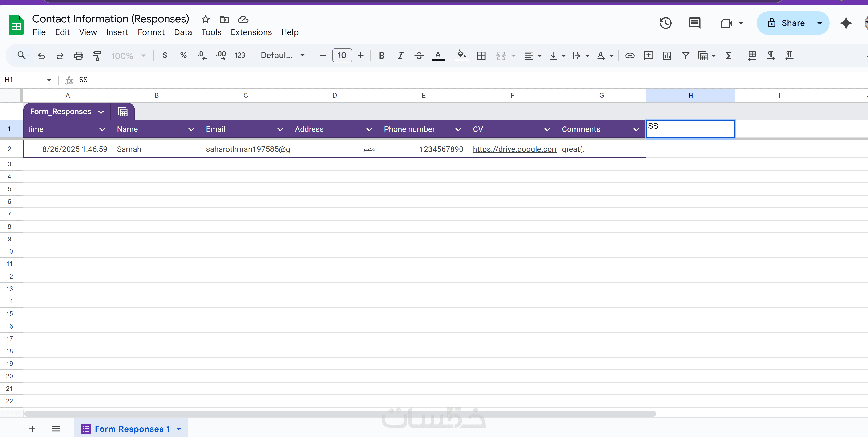
Task: Open the comments history icon
Action: point(694,23)
